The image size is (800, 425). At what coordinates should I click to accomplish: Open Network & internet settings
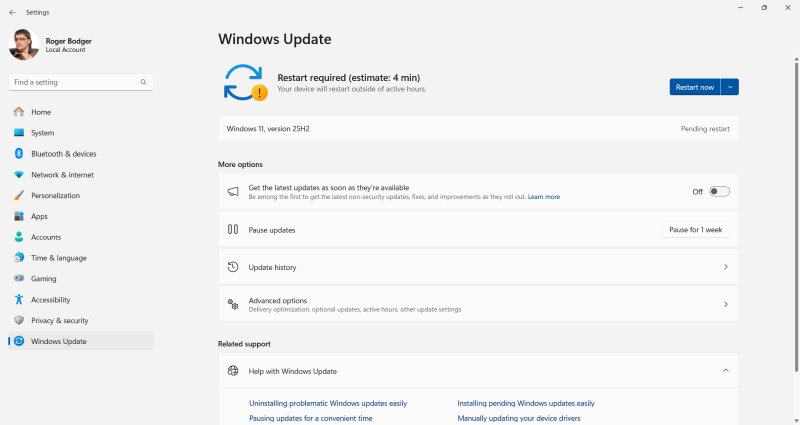pyautogui.click(x=62, y=174)
